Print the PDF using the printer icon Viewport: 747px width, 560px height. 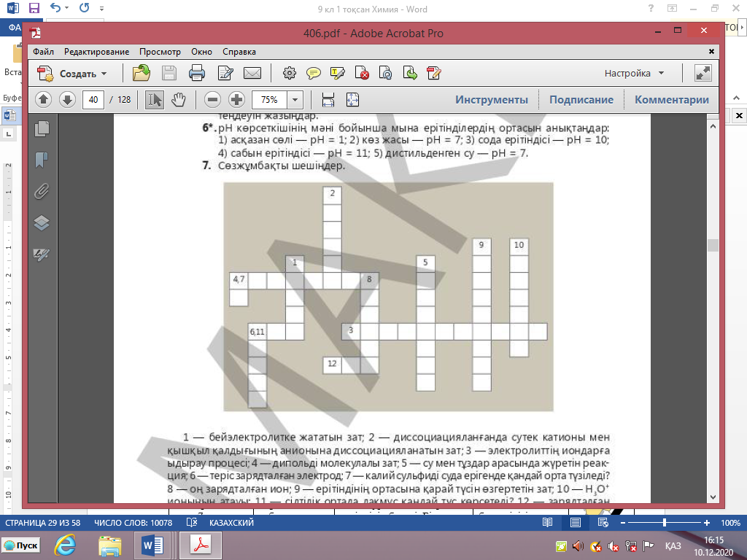pos(197,74)
